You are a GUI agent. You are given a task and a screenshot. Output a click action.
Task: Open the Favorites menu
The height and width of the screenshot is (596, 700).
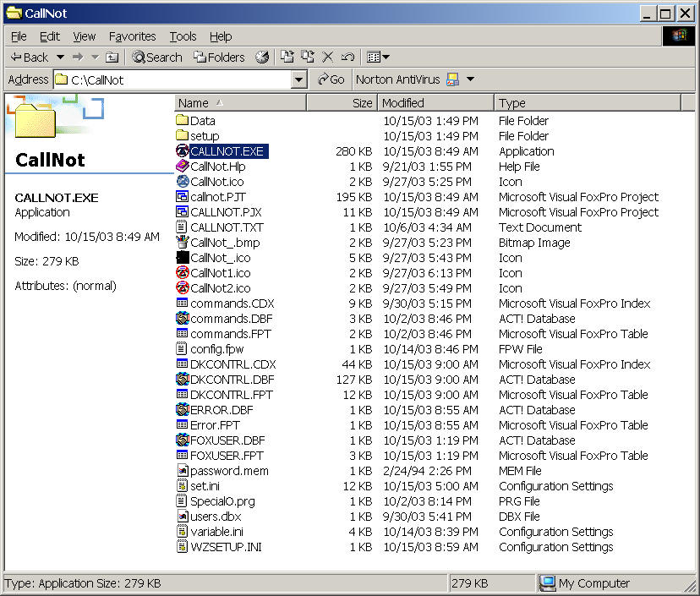click(x=132, y=36)
